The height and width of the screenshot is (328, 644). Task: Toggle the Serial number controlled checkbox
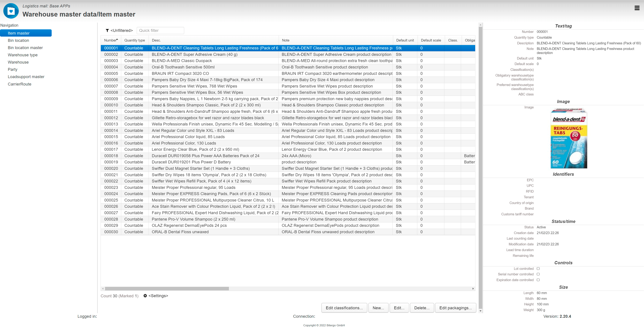[x=538, y=274]
